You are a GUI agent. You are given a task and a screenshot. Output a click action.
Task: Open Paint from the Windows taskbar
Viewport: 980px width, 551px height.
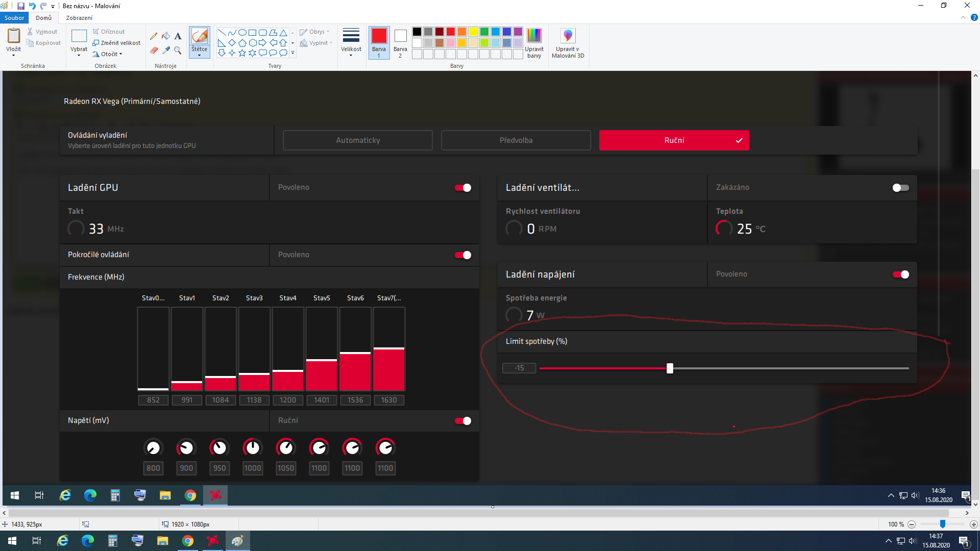tap(237, 541)
